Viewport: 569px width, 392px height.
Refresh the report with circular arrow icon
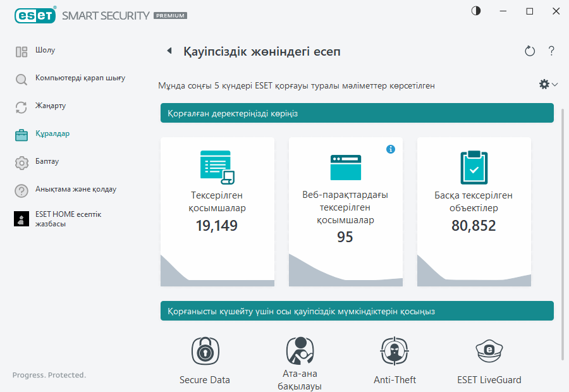[530, 51]
